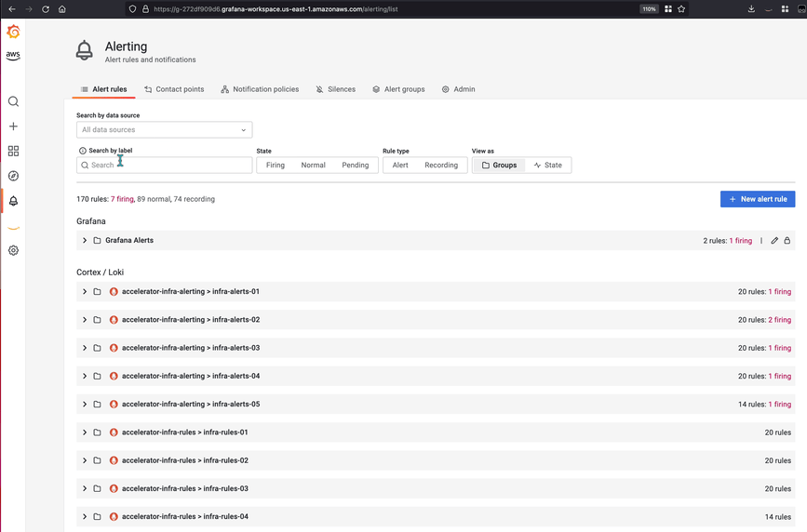Screen dimensions: 807x532
Task: Expand the infra-alerts-02 group
Action: (x=85, y=320)
